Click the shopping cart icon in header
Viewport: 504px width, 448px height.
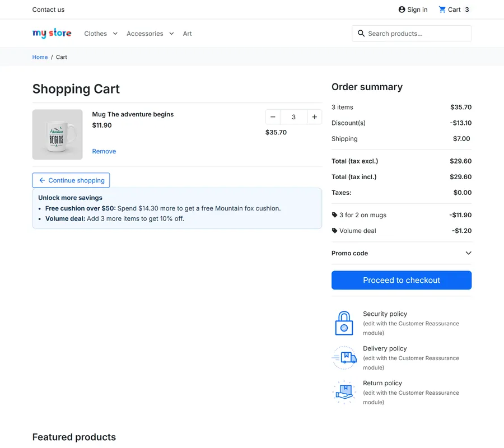pyautogui.click(x=442, y=10)
